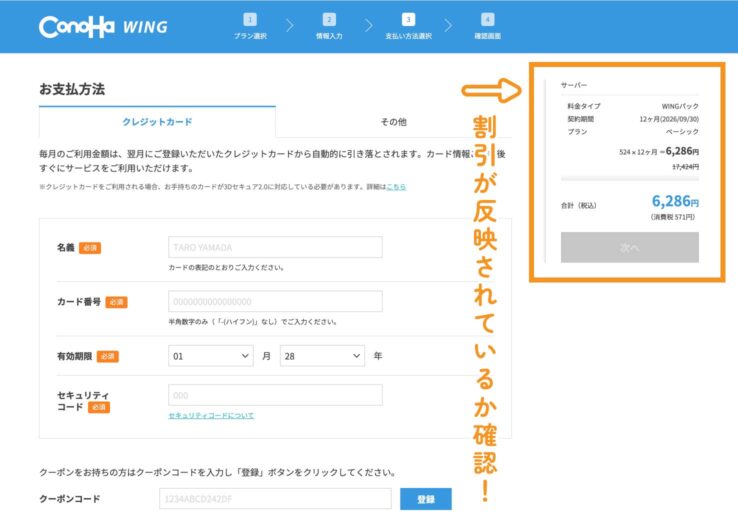Click the クーポンコード input field
Viewport: 738px width, 524px height.
[275, 498]
